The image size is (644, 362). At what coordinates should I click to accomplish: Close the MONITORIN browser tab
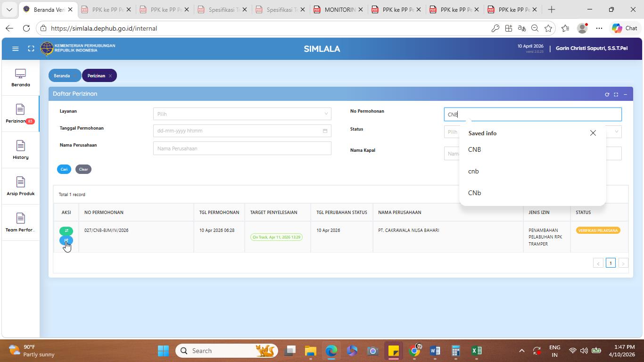click(x=361, y=9)
